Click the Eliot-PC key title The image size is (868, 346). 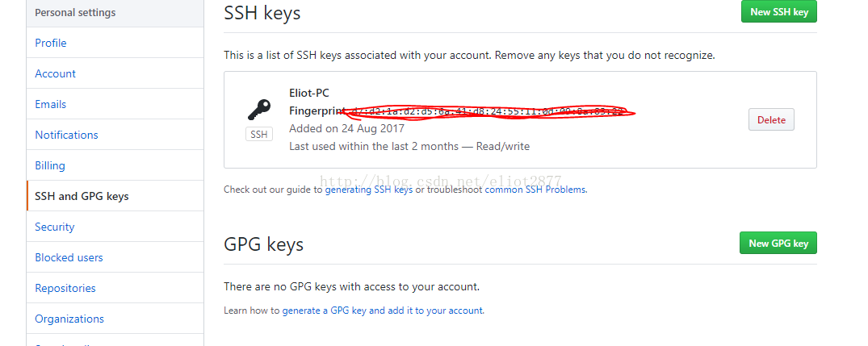309,93
